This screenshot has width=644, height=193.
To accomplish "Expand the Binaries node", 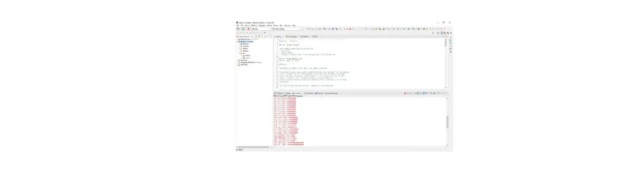I will pos(239,44).
